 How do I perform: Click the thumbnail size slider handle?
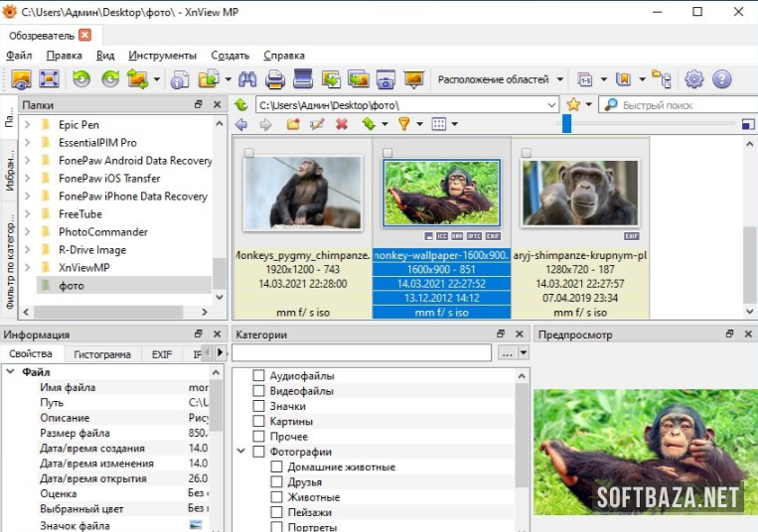[566, 124]
